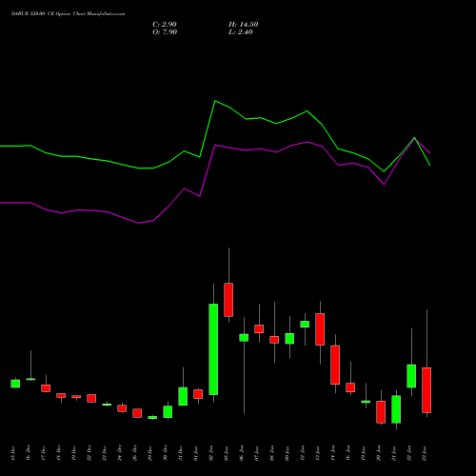
Task: Click the DABUR 520.00 CE chart title
Action: pos(68,14)
